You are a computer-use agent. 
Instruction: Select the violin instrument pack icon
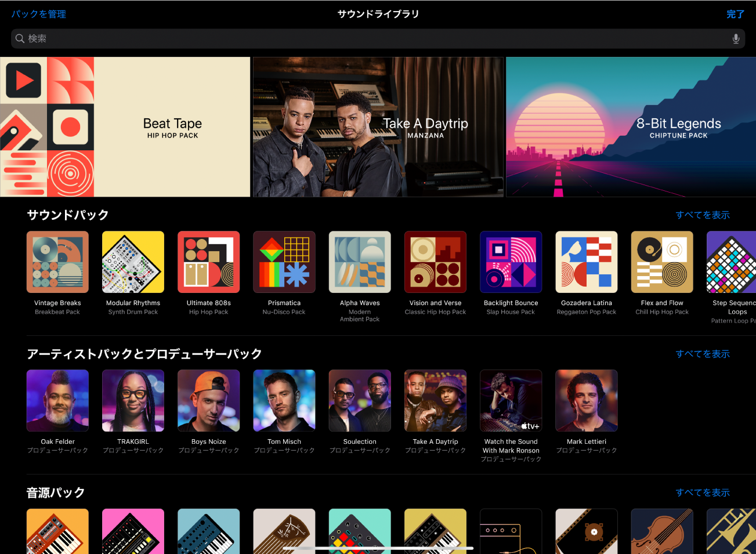662,531
